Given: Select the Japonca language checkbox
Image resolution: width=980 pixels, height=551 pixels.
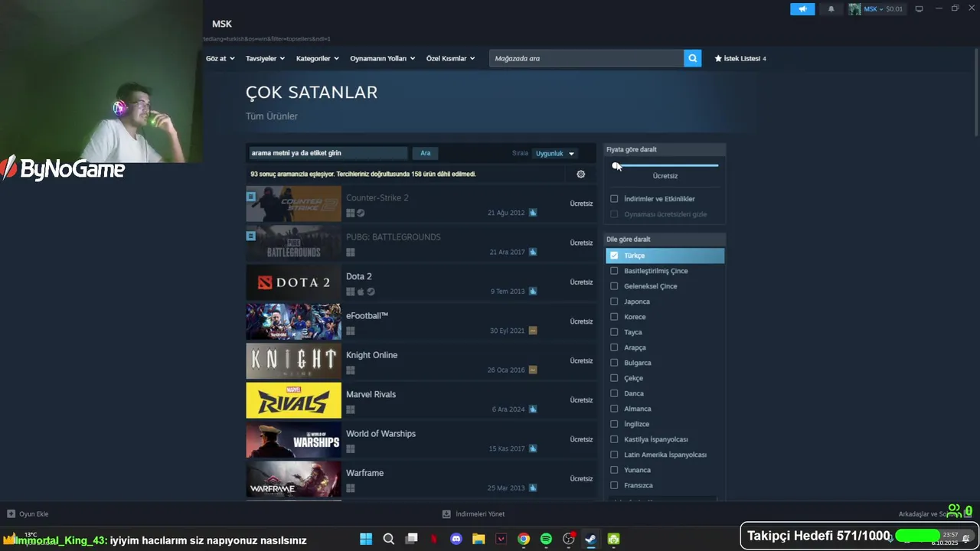Looking at the screenshot, I should point(614,302).
